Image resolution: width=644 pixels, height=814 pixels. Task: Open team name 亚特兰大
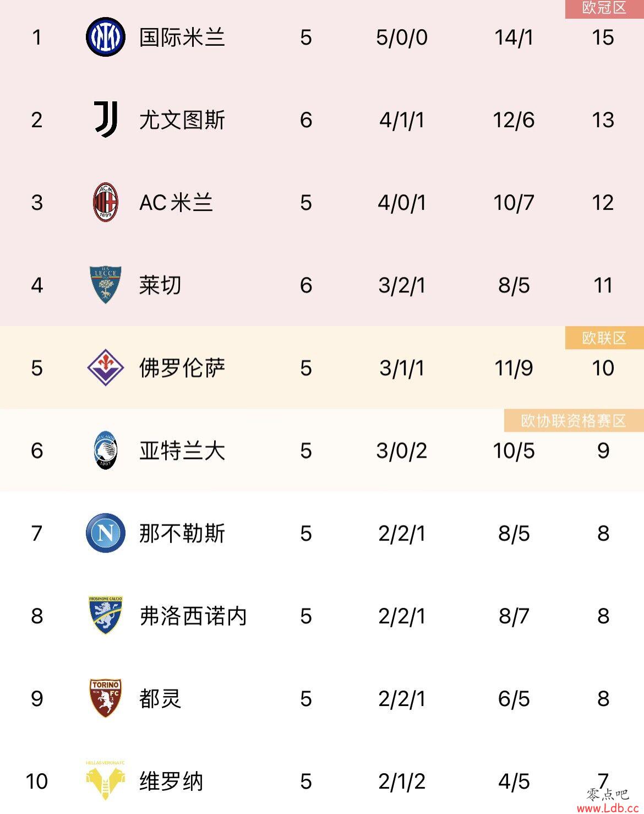(182, 451)
